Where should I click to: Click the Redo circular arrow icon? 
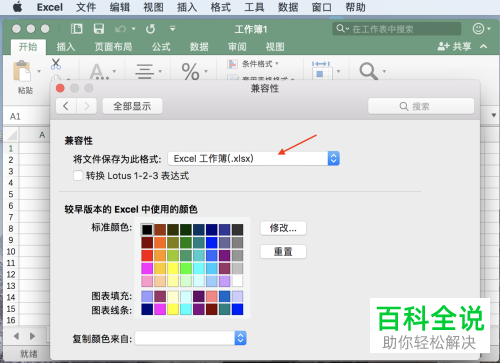(150, 29)
